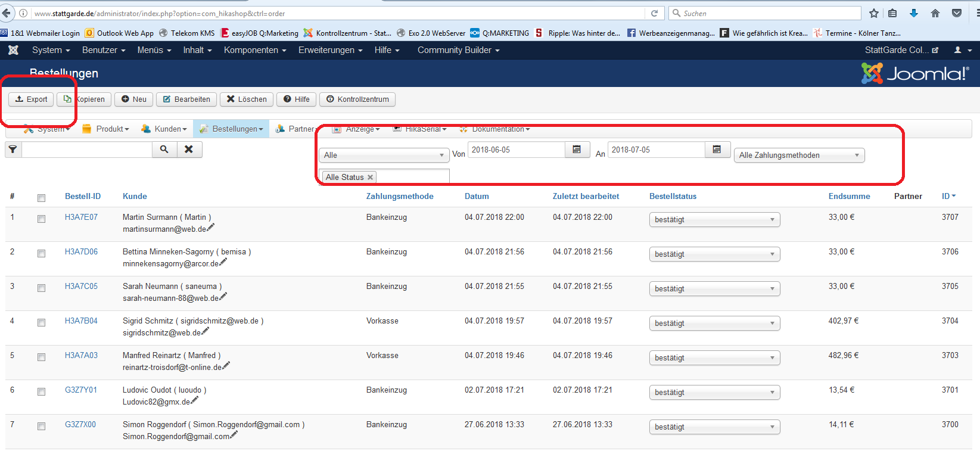980x454 pixels.
Task: Open the Von date calendar picker
Action: 577,150
